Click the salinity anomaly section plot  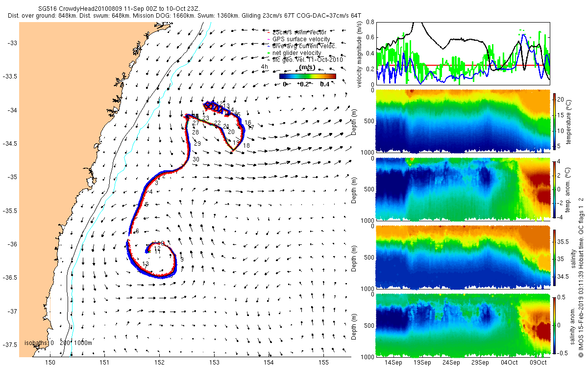tap(463, 324)
